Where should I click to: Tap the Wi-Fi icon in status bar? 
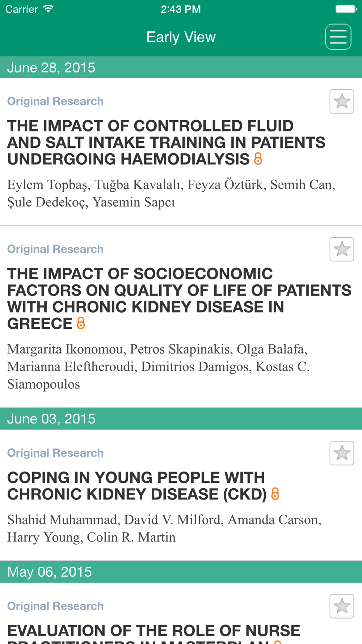pos(48,9)
